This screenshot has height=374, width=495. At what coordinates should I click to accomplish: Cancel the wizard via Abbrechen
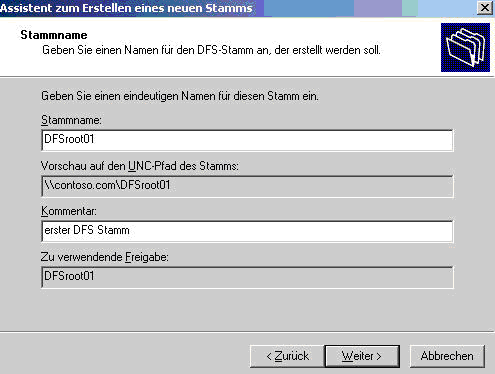click(447, 356)
